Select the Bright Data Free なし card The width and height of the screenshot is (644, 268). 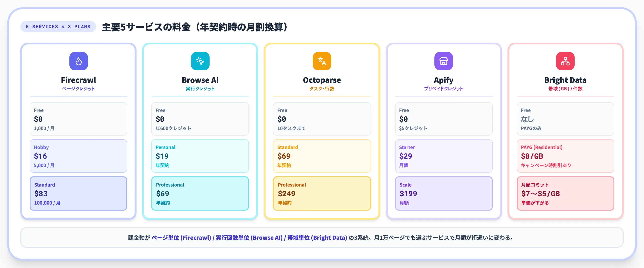coord(566,119)
